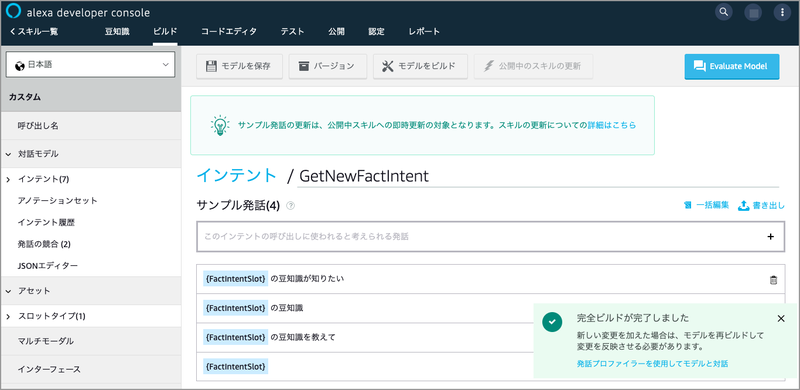
Task: Add utterance with the plus icon
Action: pos(770,237)
